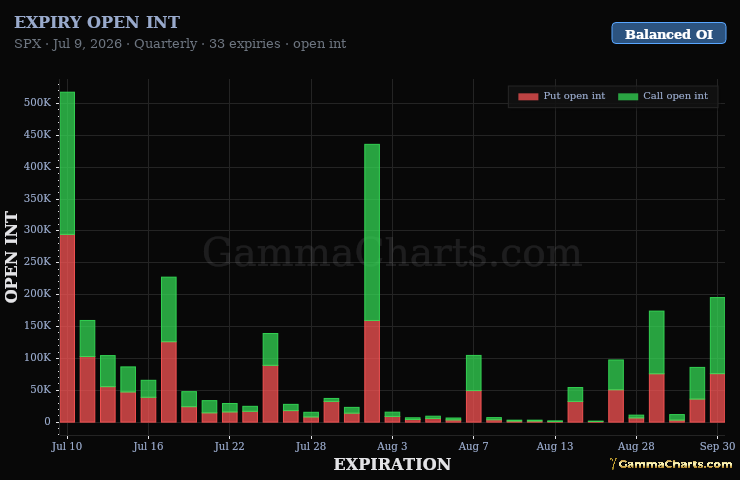Click the OPEN INT y-axis title
The image size is (740, 480).
(x=11, y=257)
